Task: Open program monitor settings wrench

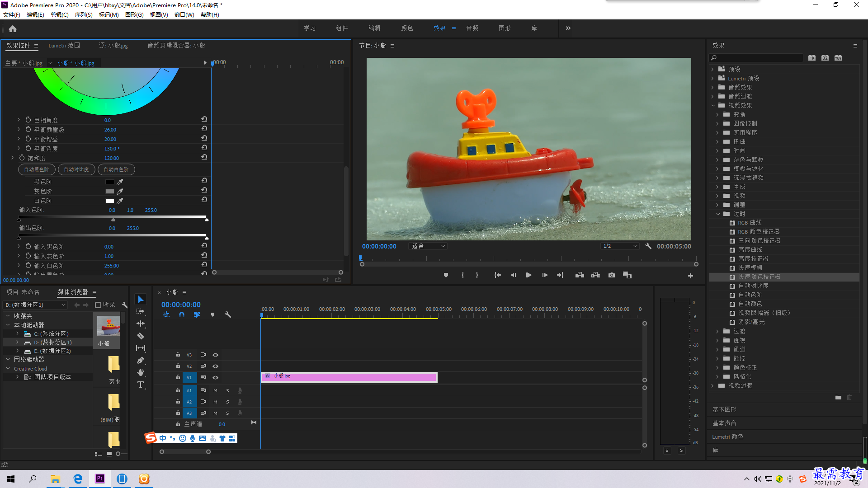Action: [648, 246]
